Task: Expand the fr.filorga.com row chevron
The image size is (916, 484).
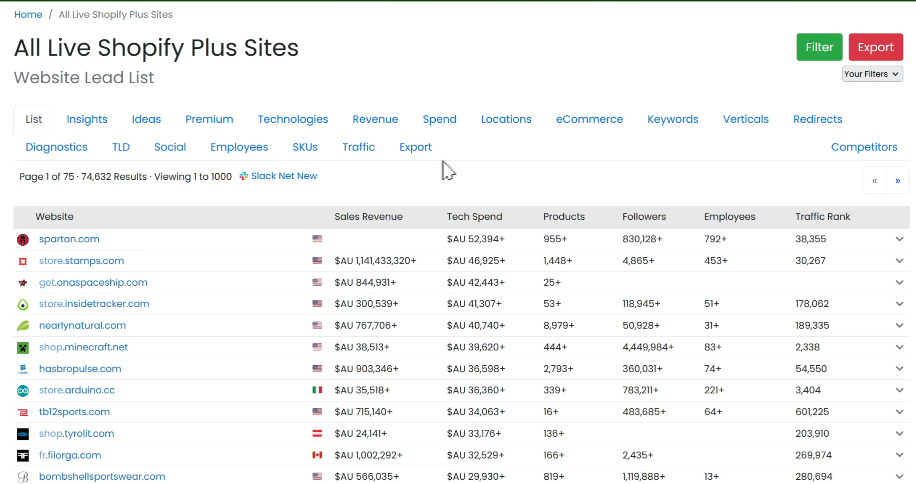Action: [900, 455]
